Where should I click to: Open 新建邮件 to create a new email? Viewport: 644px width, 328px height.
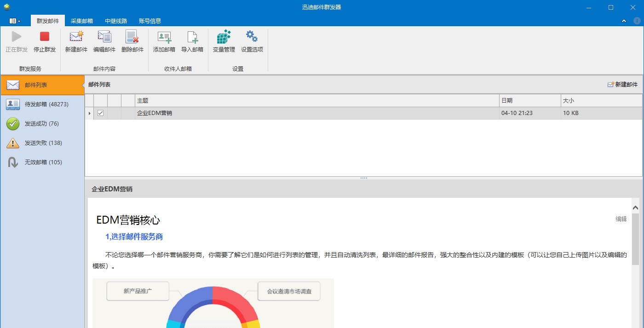click(76, 41)
